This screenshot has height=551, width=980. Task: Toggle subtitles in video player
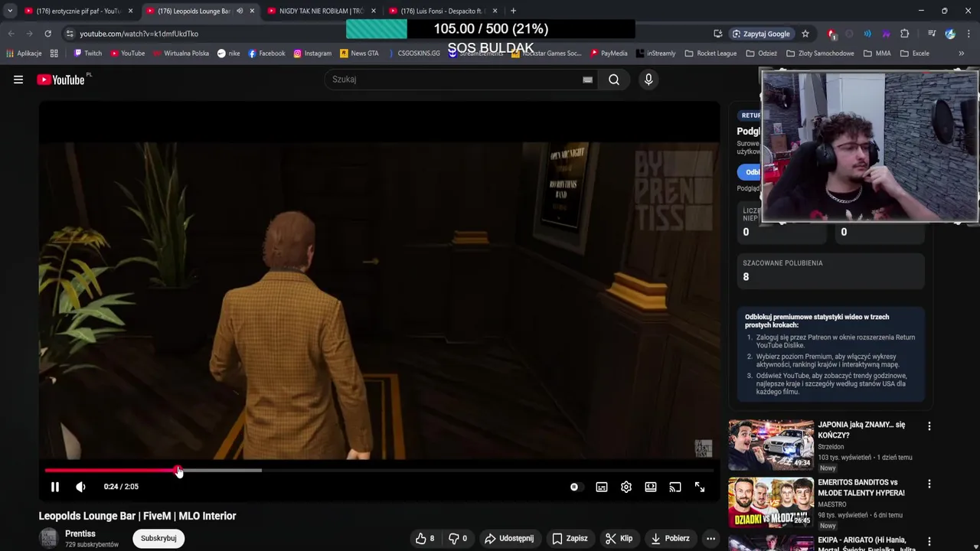point(602,487)
